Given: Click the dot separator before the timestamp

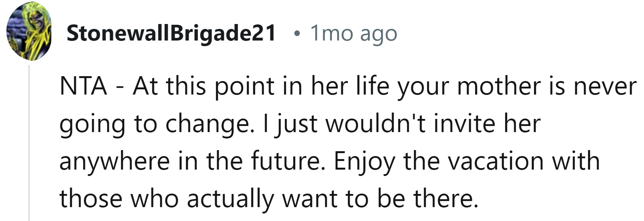Looking at the screenshot, I should click(297, 34).
